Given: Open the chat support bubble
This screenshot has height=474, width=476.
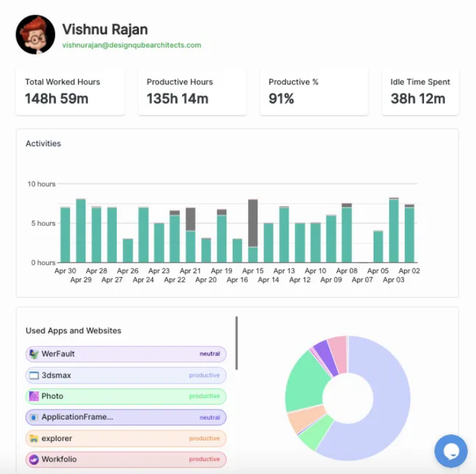Looking at the screenshot, I should pyautogui.click(x=451, y=451).
